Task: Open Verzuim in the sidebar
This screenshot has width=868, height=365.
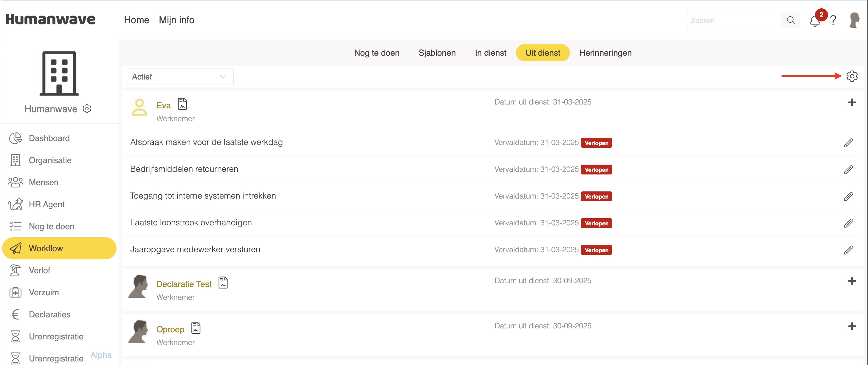Action: tap(59, 292)
